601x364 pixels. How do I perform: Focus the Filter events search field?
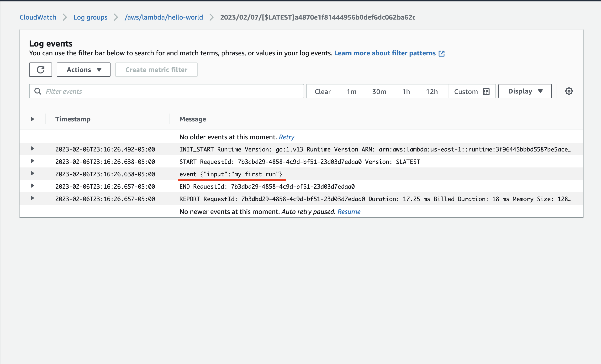(167, 91)
